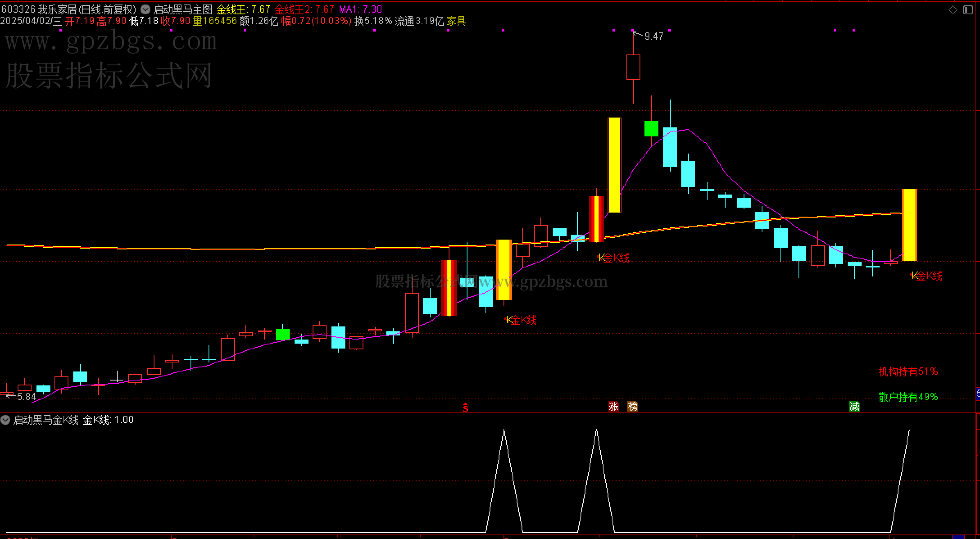
Task: Click the lowest 金K线 signal label
Action: [x=521, y=320]
